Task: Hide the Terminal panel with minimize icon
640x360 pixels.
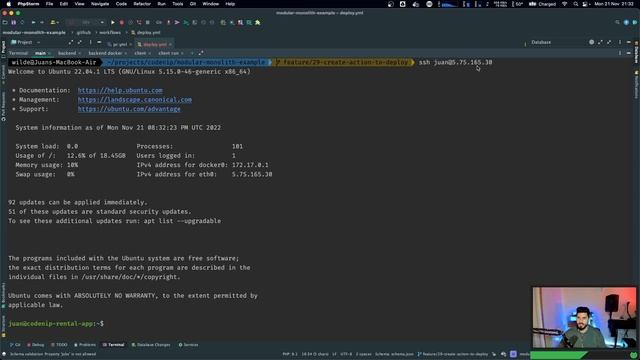Action: (629, 53)
